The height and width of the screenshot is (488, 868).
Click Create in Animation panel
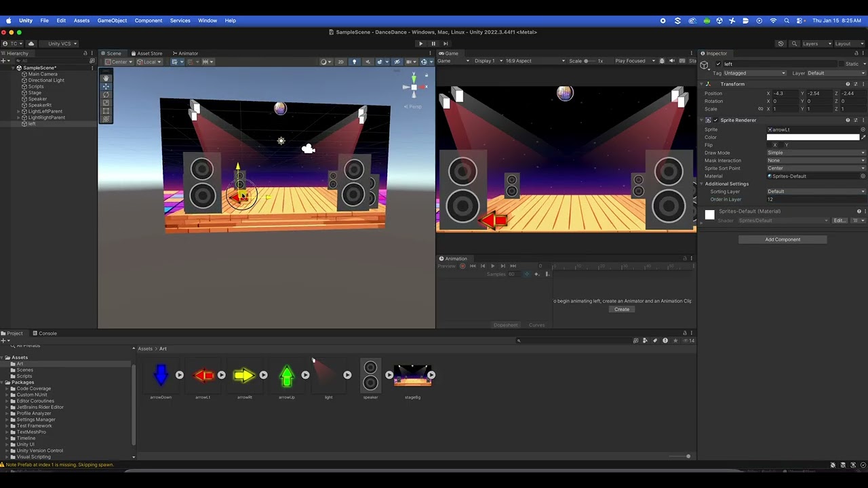coord(622,309)
